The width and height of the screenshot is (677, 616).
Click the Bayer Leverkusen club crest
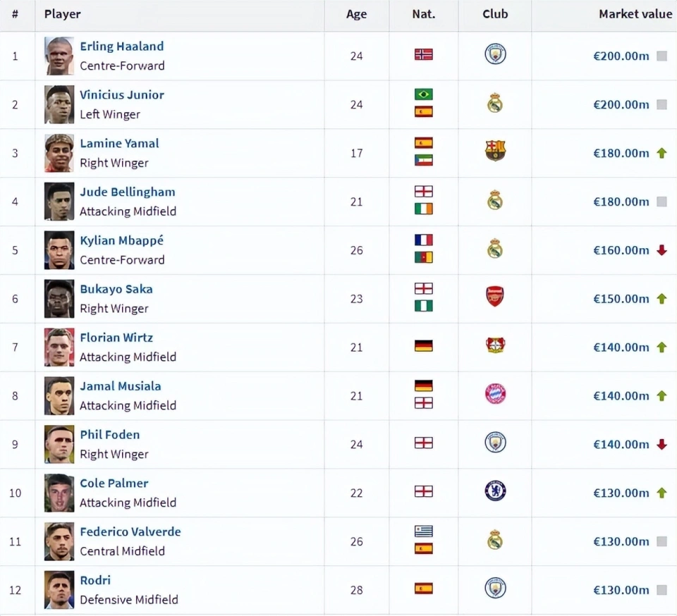click(495, 345)
